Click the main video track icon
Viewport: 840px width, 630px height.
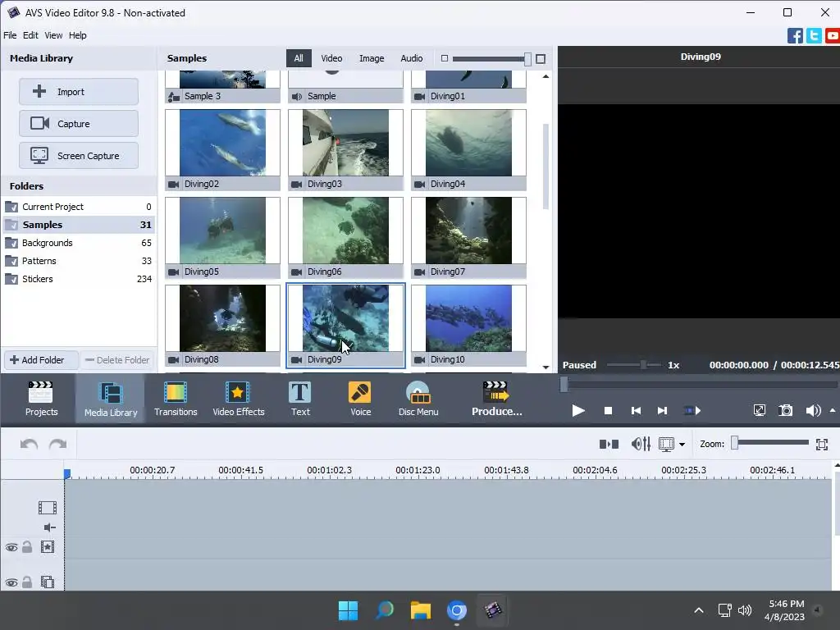47,507
